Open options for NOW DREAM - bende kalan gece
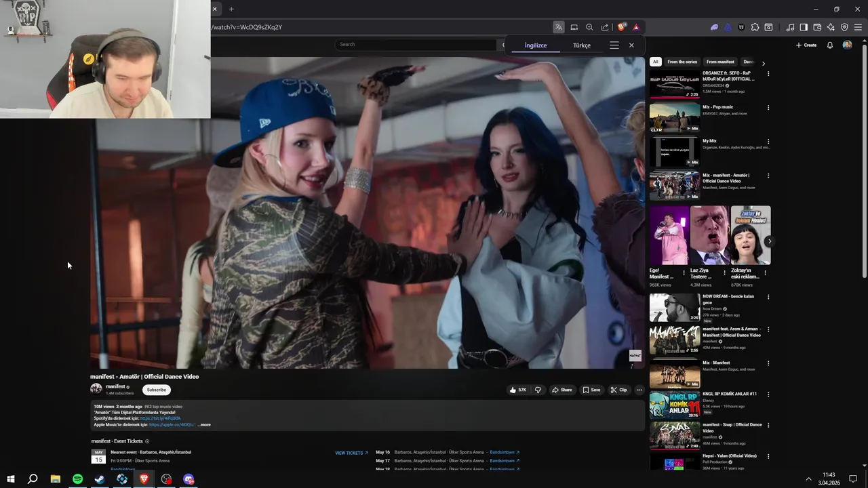 coord(768,297)
